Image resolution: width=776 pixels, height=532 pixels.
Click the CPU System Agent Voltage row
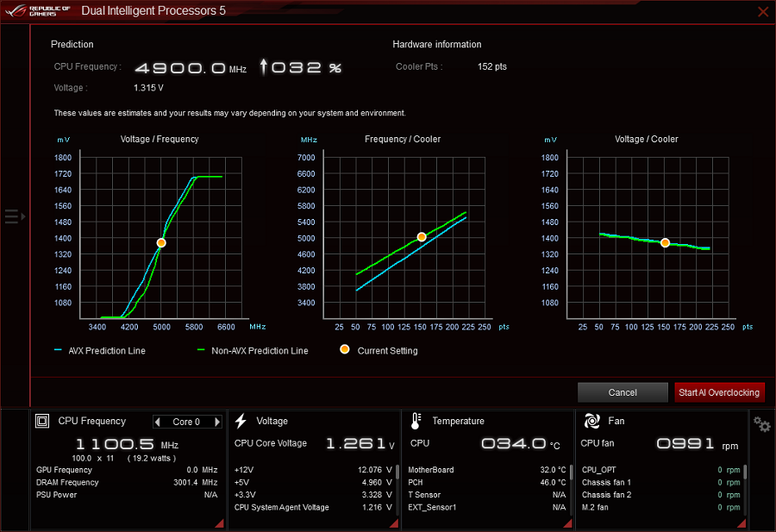(313, 507)
